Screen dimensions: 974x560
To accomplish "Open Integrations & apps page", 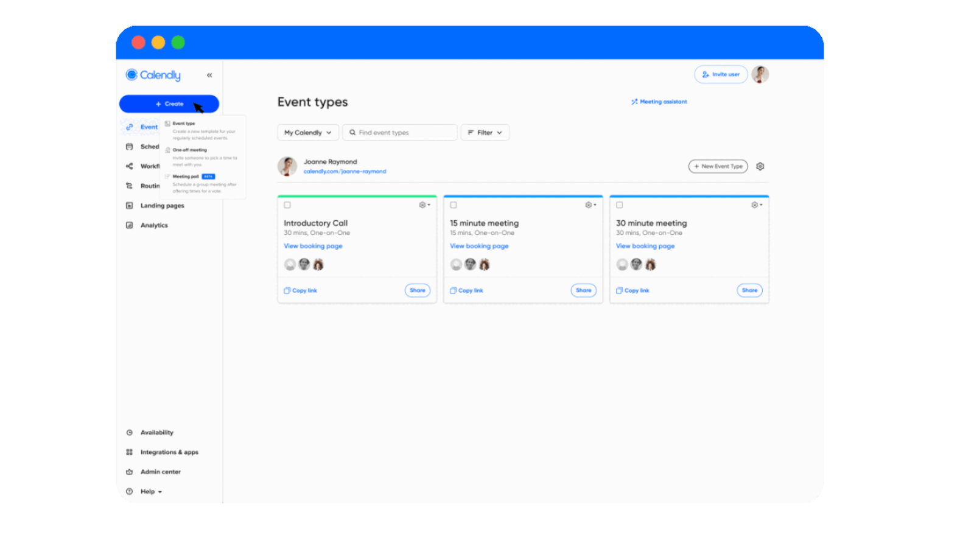I will point(169,452).
